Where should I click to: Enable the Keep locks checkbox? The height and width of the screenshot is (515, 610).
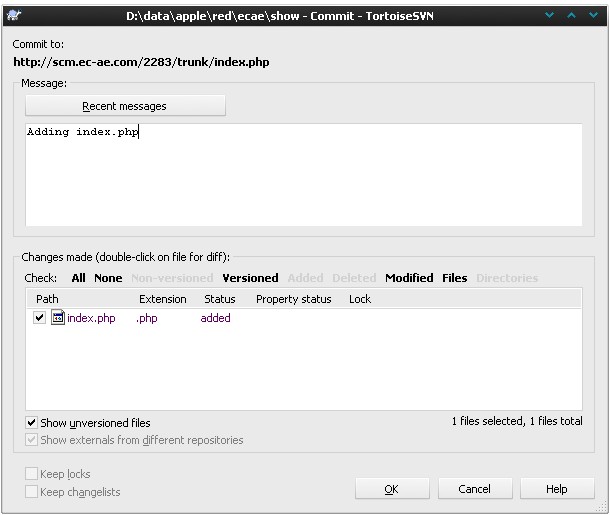(x=32, y=474)
